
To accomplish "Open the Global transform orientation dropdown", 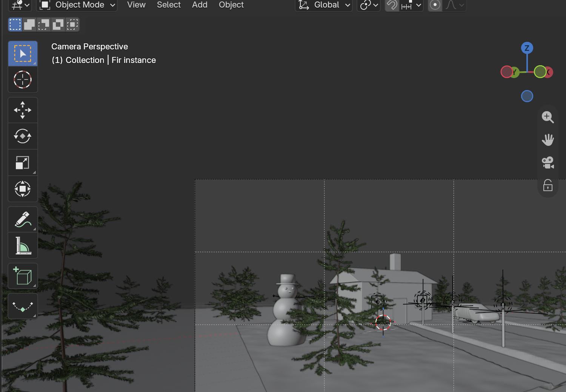I will click(324, 5).
